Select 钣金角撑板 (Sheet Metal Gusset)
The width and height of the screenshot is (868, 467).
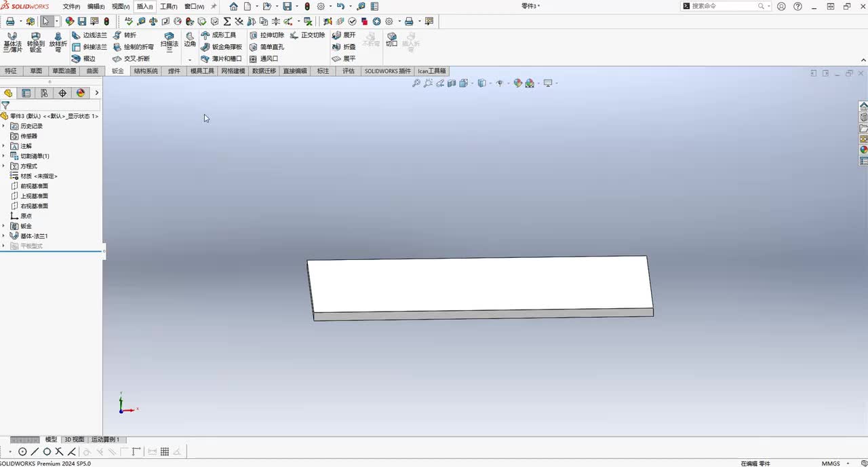click(222, 47)
